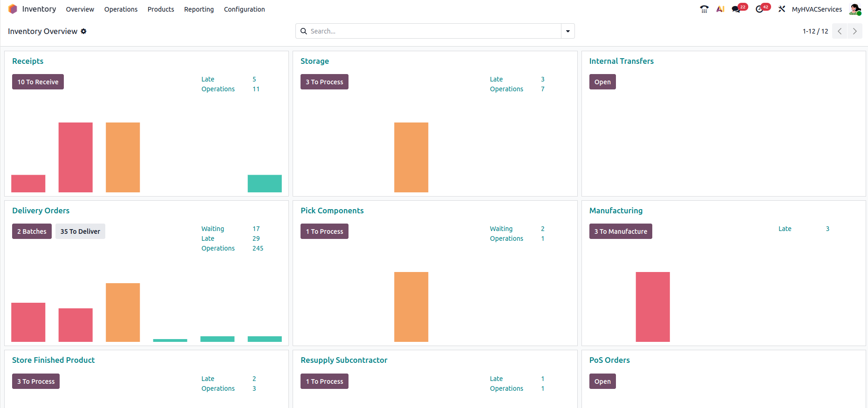Click the red bar in Manufacturing chart

[x=653, y=307]
